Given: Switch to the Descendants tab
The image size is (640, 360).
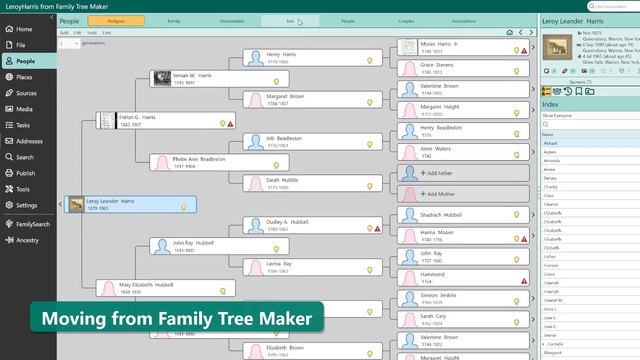Looking at the screenshot, I should point(232,21).
